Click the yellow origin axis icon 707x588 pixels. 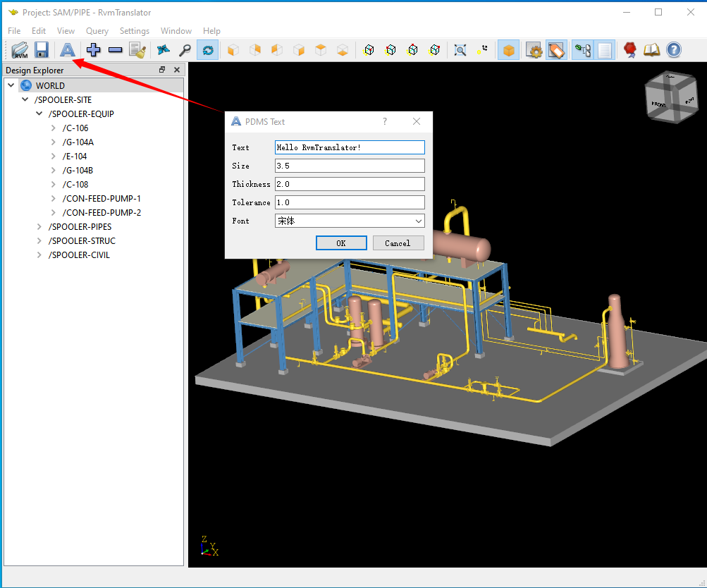pos(482,50)
